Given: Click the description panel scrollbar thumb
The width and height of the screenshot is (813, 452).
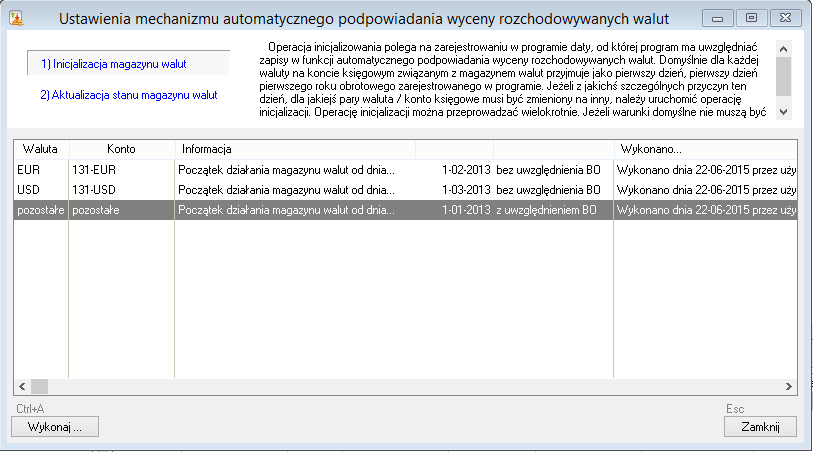Looking at the screenshot, I should [x=783, y=76].
